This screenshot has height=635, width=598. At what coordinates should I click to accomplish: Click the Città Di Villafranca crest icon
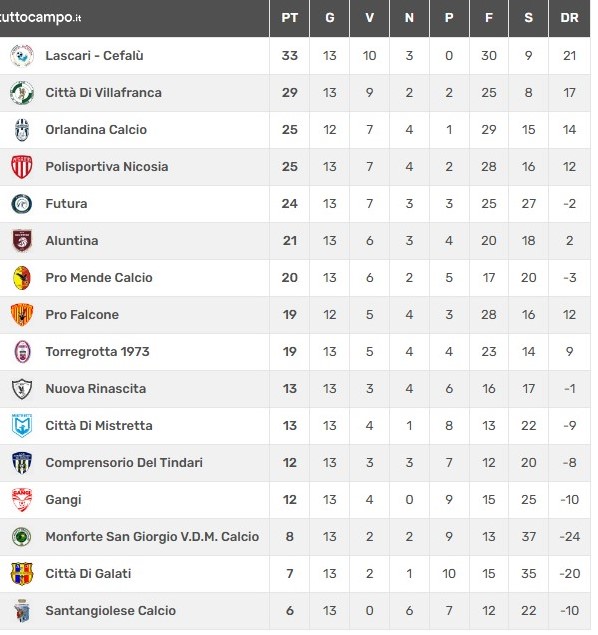[22, 93]
